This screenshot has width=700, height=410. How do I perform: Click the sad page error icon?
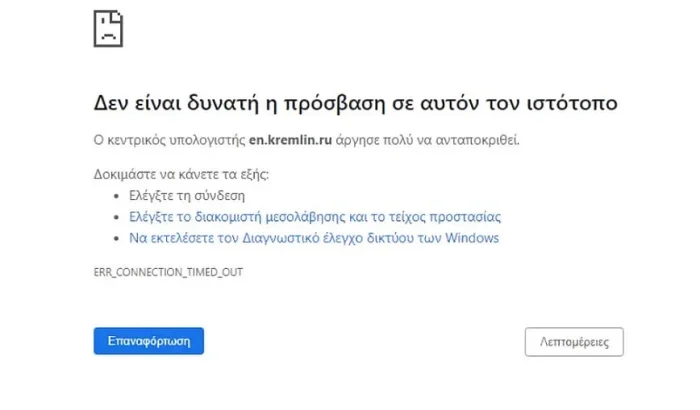pos(108,29)
